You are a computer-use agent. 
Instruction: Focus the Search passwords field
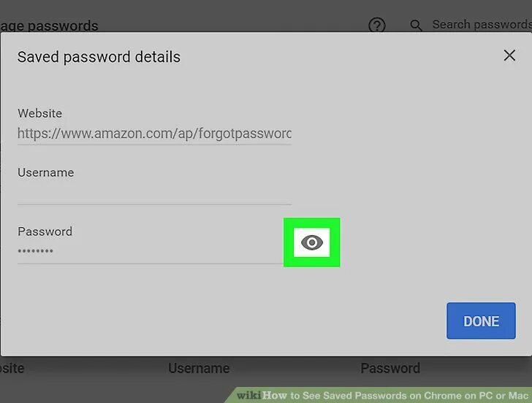[x=482, y=24]
